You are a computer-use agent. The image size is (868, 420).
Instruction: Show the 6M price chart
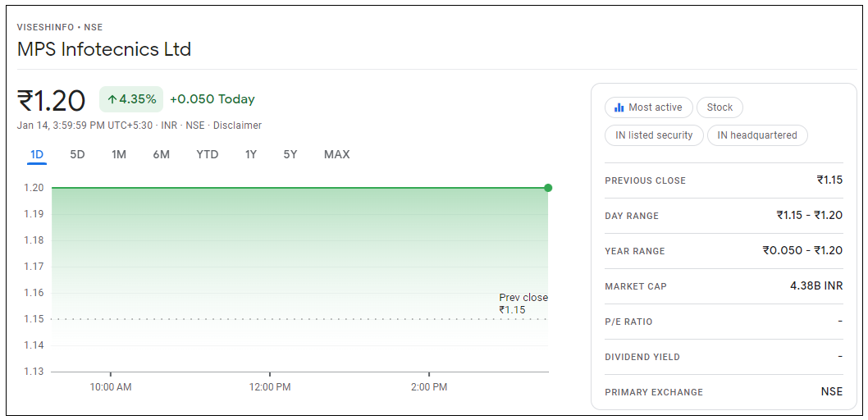pyautogui.click(x=161, y=154)
